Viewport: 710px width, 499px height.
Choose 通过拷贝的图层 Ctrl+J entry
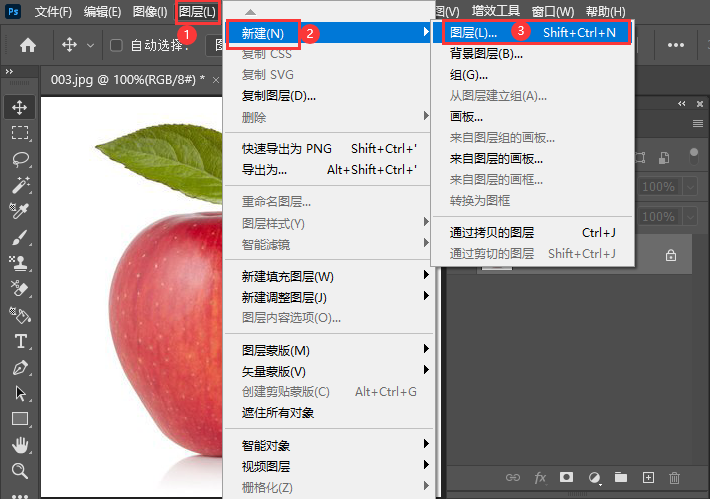[x=533, y=233]
